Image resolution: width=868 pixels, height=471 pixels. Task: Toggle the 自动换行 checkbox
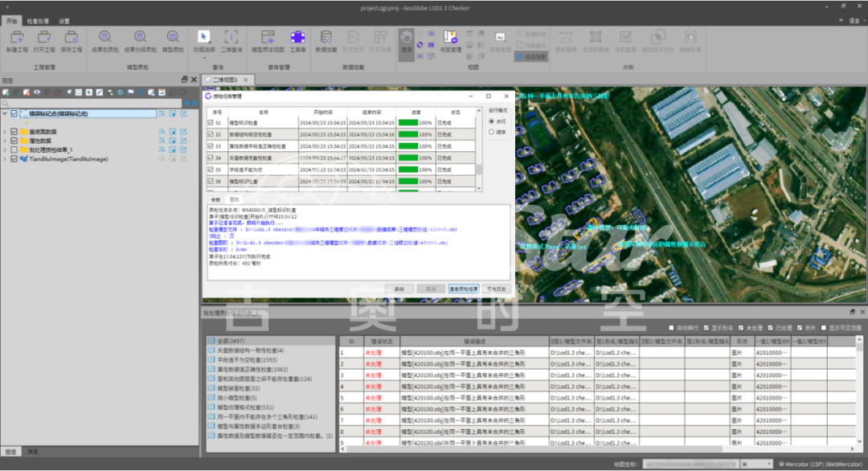(672, 328)
